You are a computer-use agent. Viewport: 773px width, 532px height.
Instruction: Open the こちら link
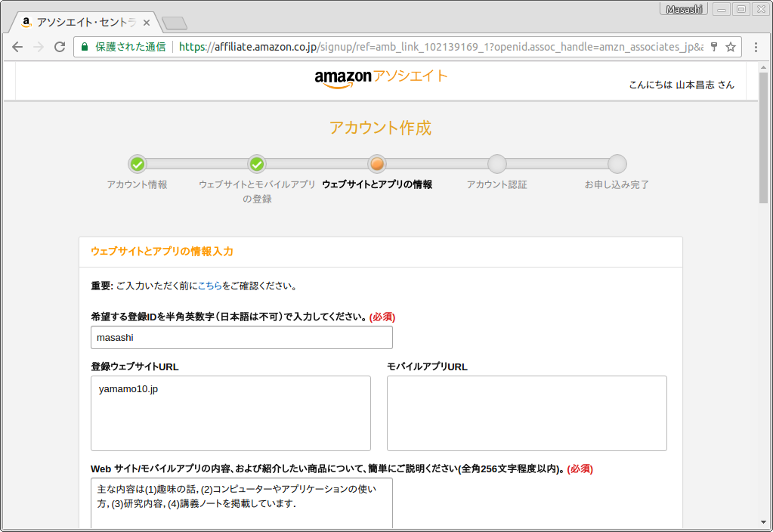click(x=209, y=286)
